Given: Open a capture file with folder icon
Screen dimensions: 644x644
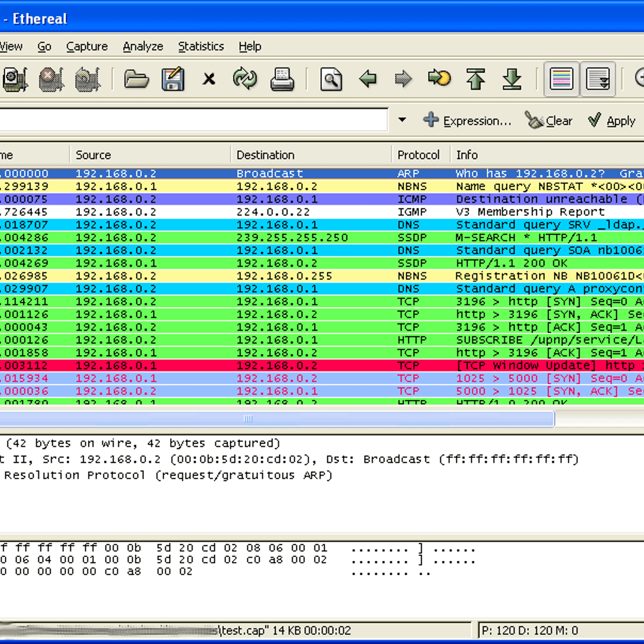Looking at the screenshot, I should 136,79.
